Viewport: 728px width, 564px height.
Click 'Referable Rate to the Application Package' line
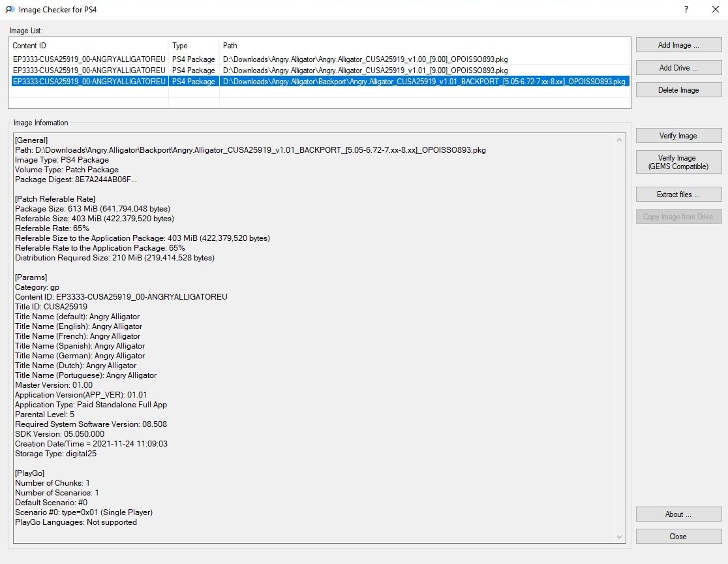(100, 247)
